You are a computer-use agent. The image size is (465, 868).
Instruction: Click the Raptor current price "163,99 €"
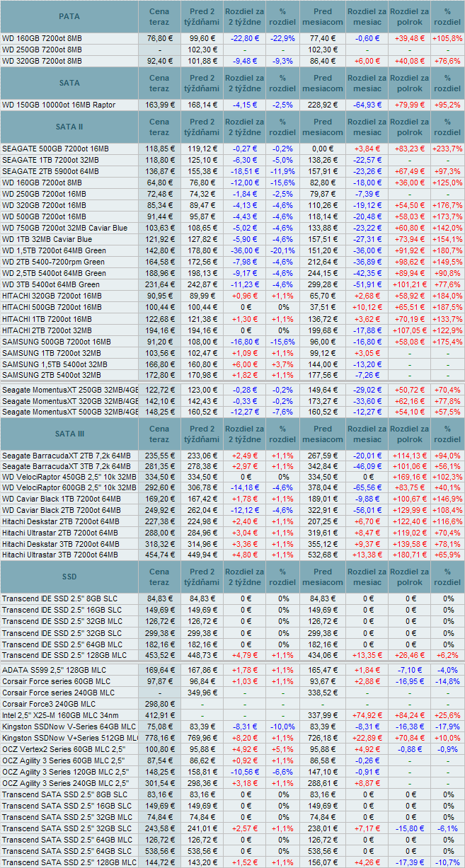click(x=160, y=105)
